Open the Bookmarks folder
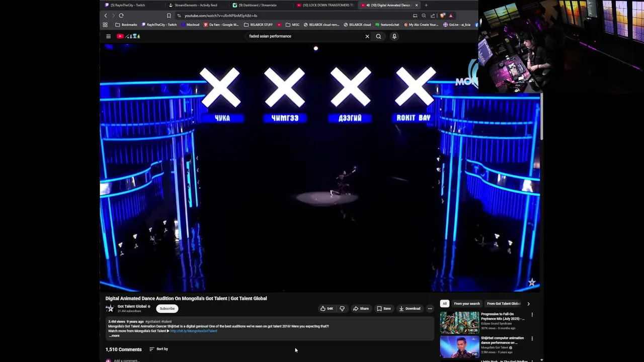The height and width of the screenshot is (362, 644). pos(126,25)
